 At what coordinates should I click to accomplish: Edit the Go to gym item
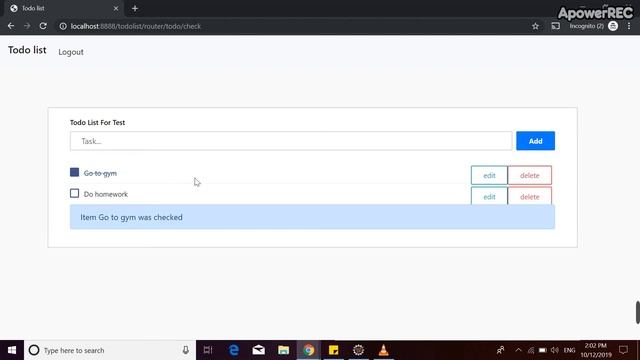coord(489,175)
